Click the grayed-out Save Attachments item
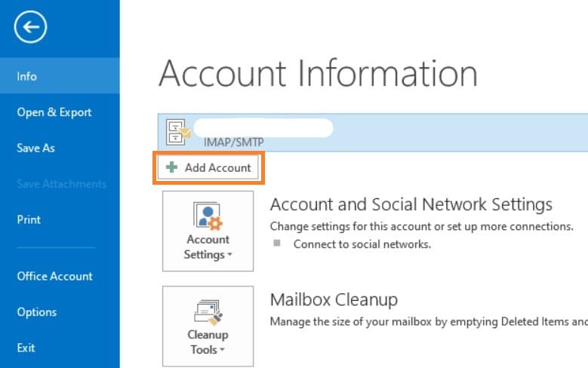Viewport: 588px width, 368px height. pos(61,184)
